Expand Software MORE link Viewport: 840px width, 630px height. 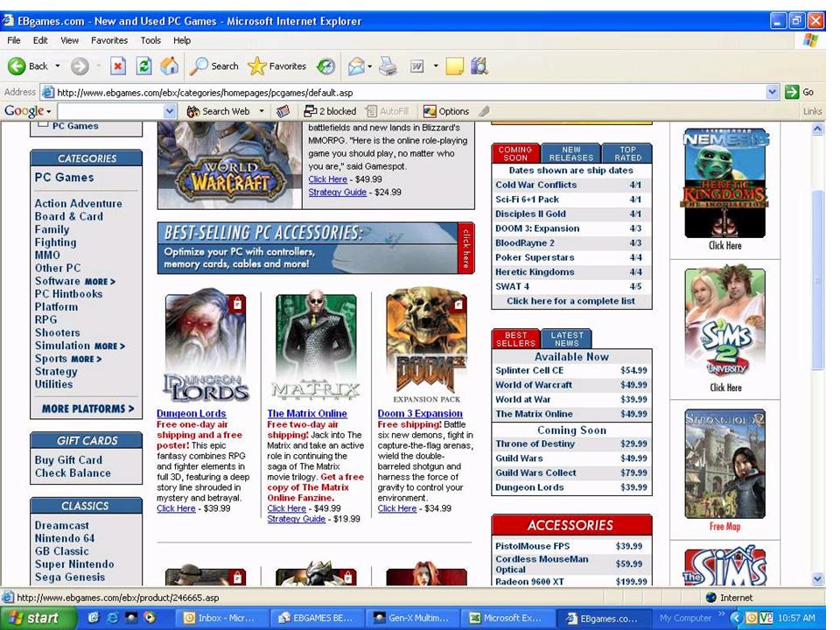[100, 281]
